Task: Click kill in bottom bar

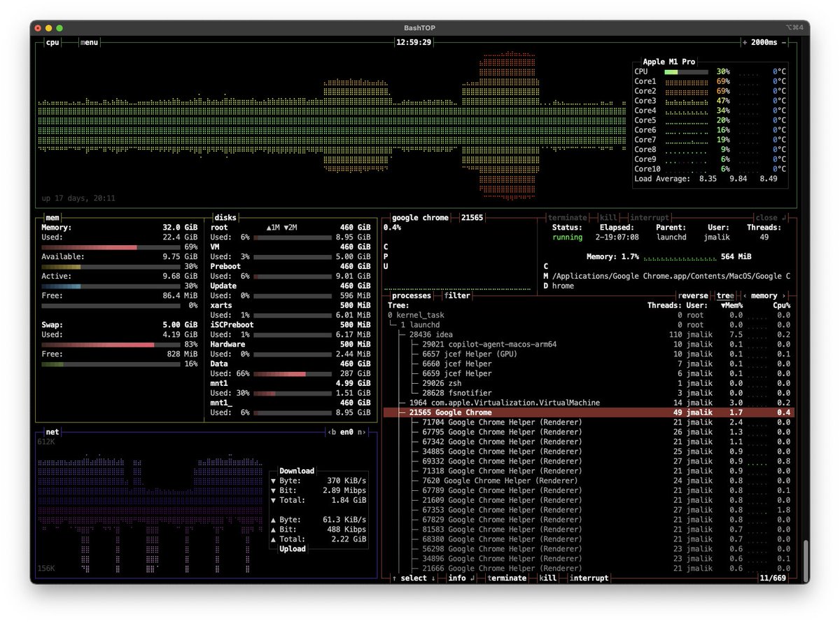Action: tap(548, 578)
